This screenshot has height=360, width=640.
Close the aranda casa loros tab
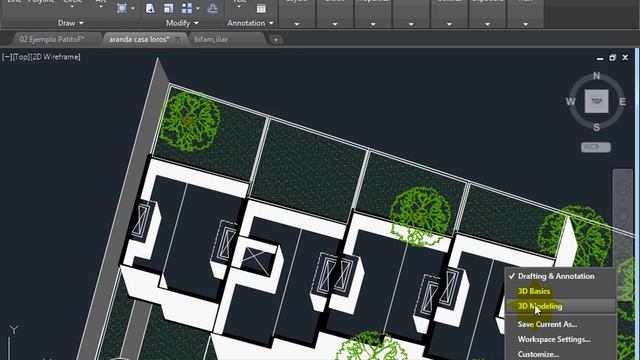tap(178, 39)
